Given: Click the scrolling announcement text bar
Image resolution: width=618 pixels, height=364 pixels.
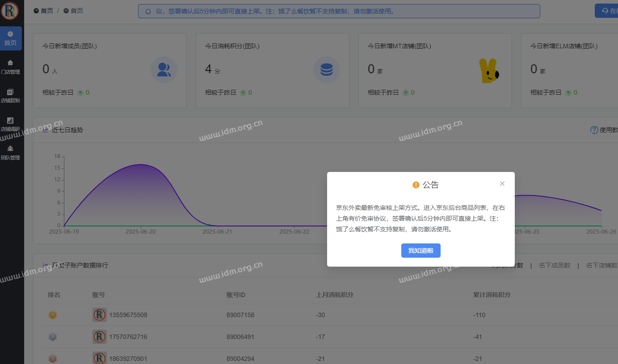Looking at the screenshot, I should pos(339,11).
